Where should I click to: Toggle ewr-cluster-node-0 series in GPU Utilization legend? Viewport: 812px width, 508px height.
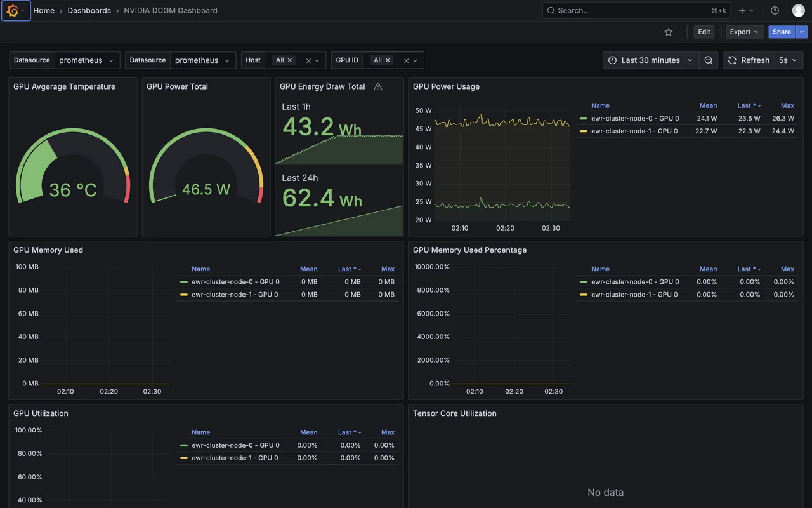(235, 445)
